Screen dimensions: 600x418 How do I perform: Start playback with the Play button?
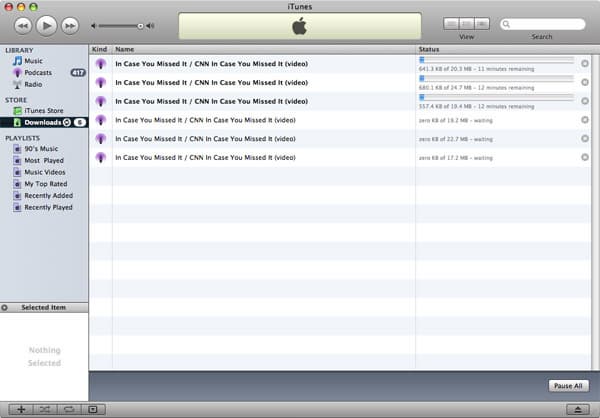(x=46, y=26)
